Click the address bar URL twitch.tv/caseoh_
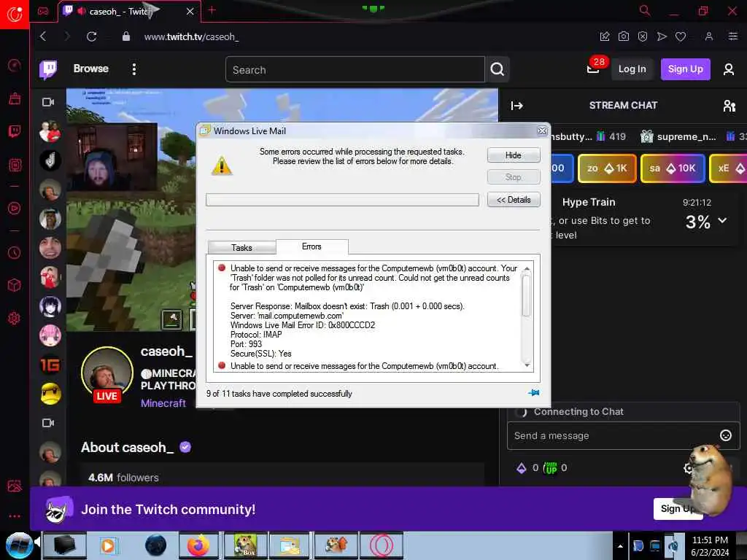This screenshot has width=747, height=560. coord(191,36)
